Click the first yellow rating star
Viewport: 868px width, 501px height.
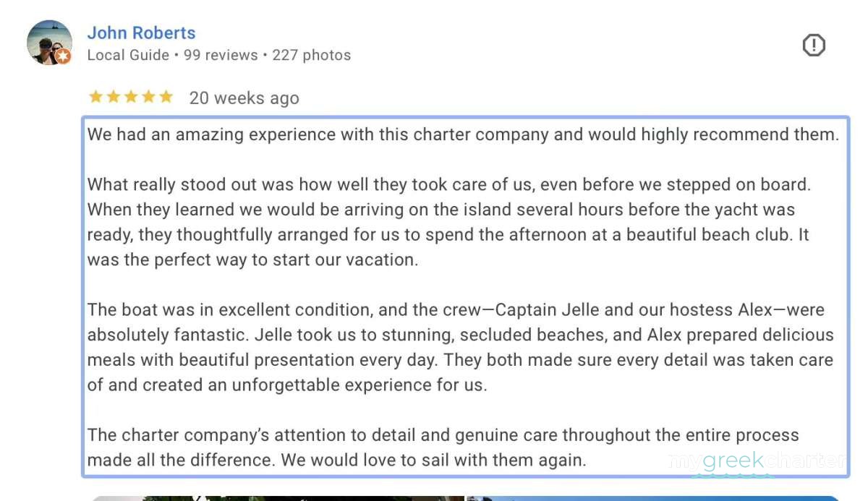click(95, 97)
